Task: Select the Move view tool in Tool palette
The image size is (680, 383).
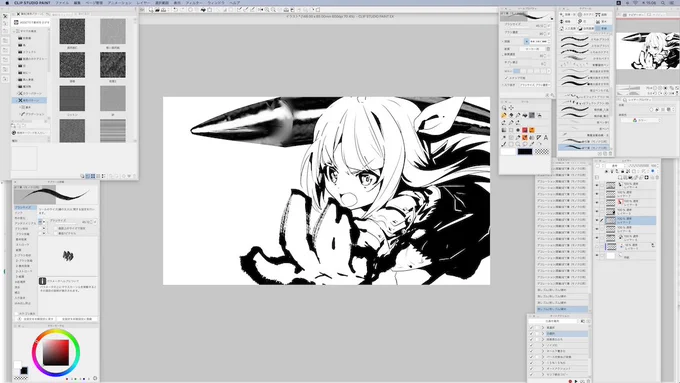Action: (511, 108)
